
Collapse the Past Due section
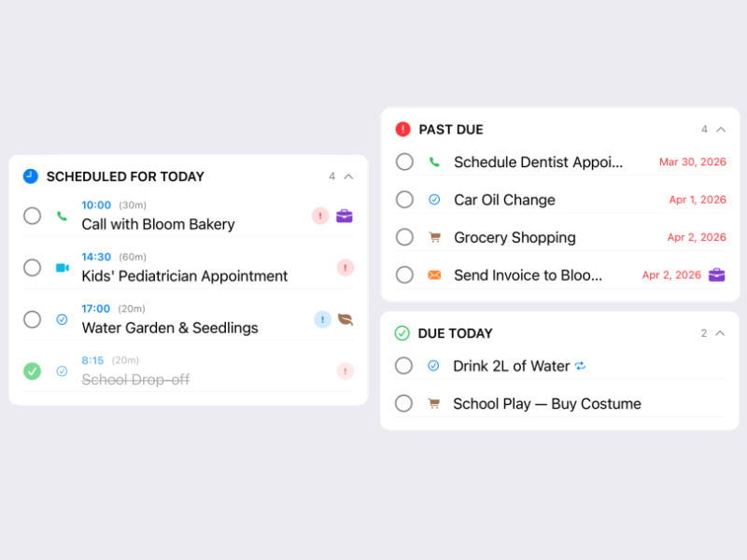720,129
